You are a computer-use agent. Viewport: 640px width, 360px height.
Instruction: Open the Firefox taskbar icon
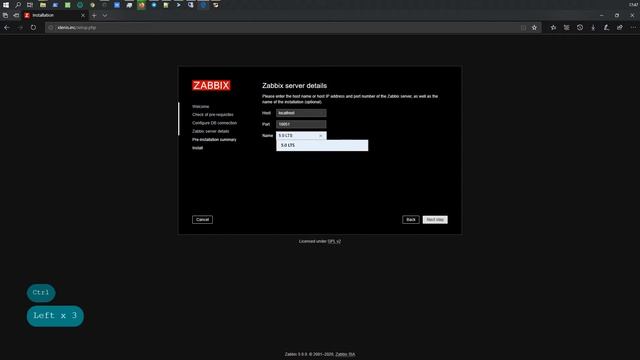pos(141,5)
